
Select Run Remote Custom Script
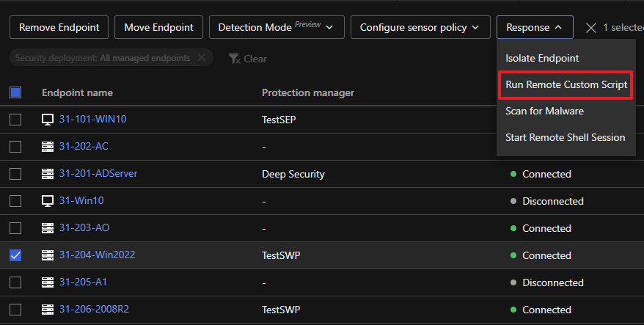click(x=566, y=84)
